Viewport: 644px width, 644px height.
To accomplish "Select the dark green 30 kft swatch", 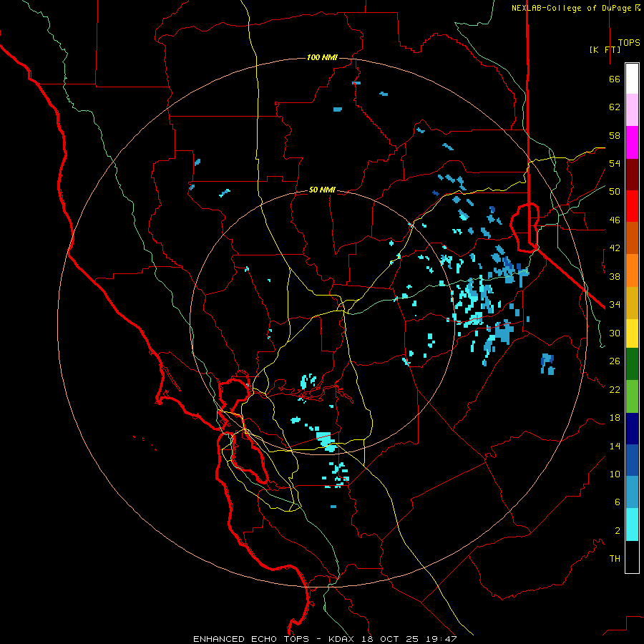I will [x=632, y=364].
